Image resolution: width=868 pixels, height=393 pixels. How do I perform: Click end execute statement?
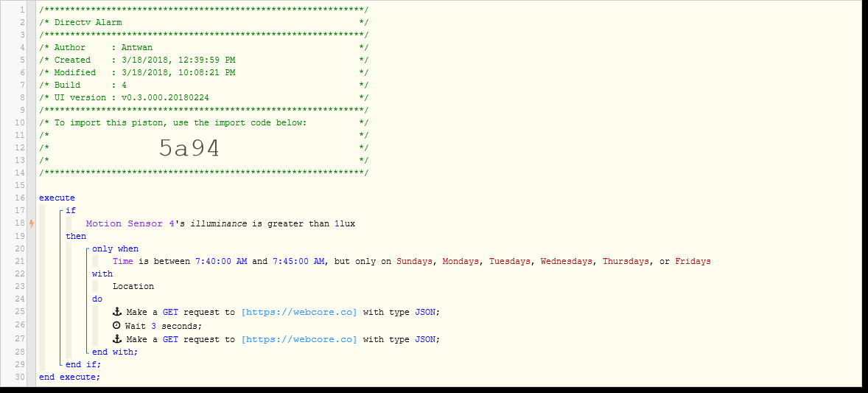coord(70,377)
